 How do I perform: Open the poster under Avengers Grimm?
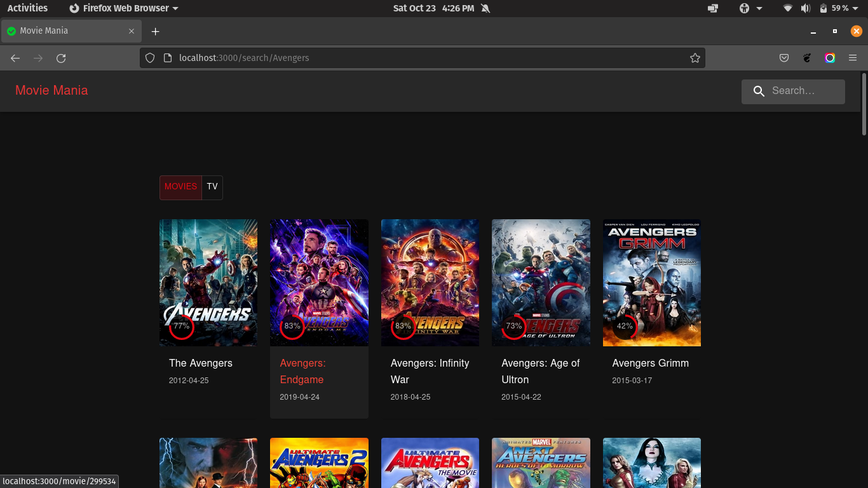(652, 463)
